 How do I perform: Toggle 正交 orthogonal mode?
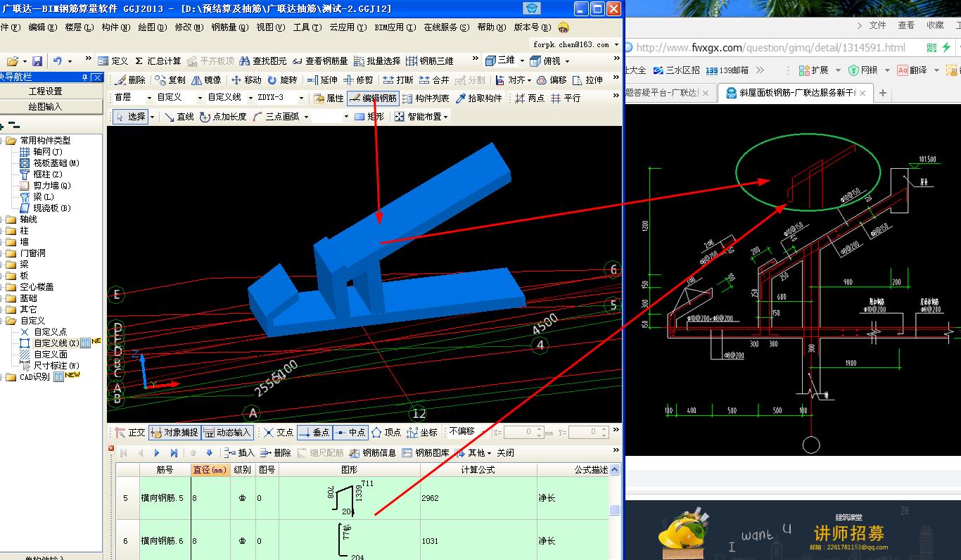(130, 433)
